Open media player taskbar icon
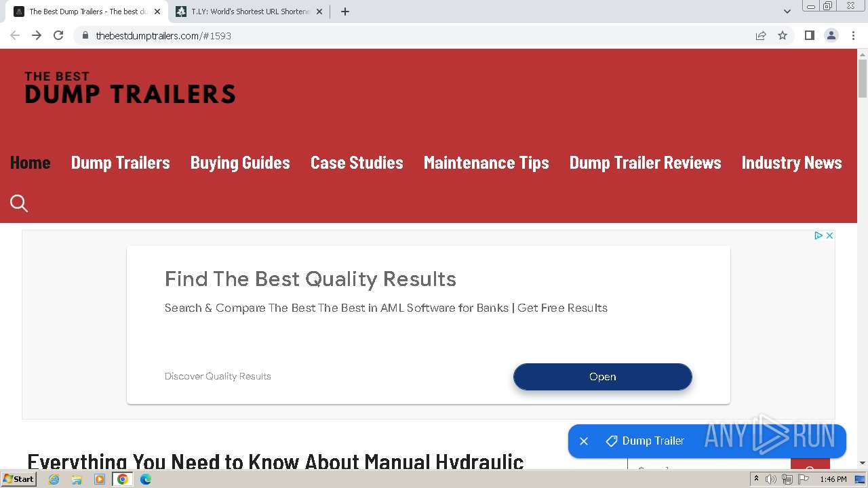The image size is (868, 488). (x=100, y=479)
